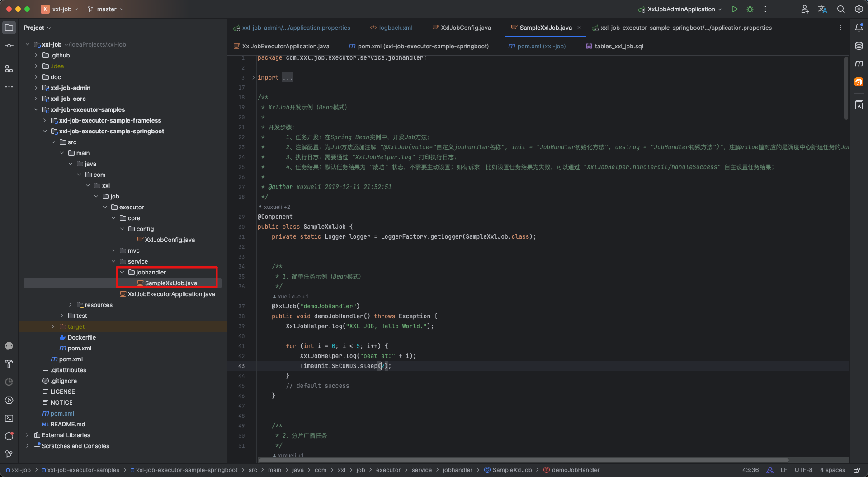Viewport: 868px width, 477px height.
Task: Expand the target folder
Action: [x=53, y=326]
